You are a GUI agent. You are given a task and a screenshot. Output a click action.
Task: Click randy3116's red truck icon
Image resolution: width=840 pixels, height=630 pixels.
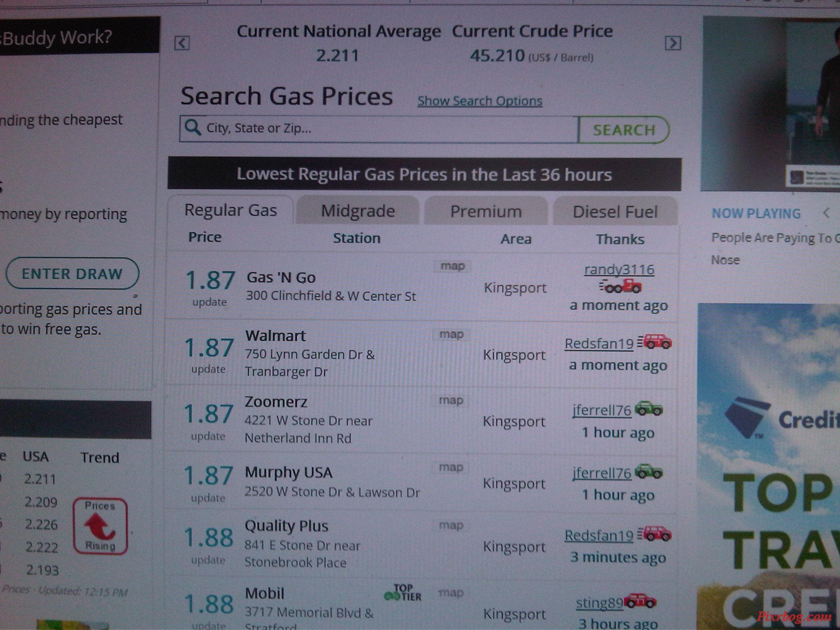click(620, 286)
